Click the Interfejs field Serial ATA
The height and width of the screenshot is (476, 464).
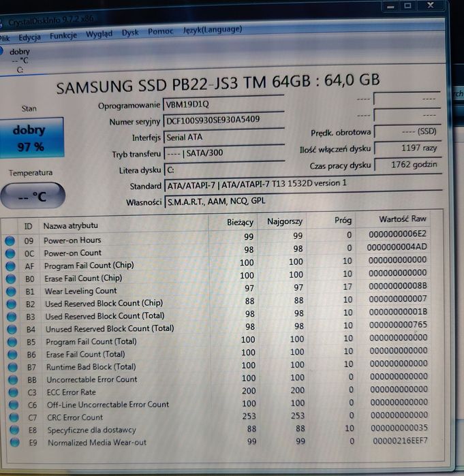[x=223, y=137]
